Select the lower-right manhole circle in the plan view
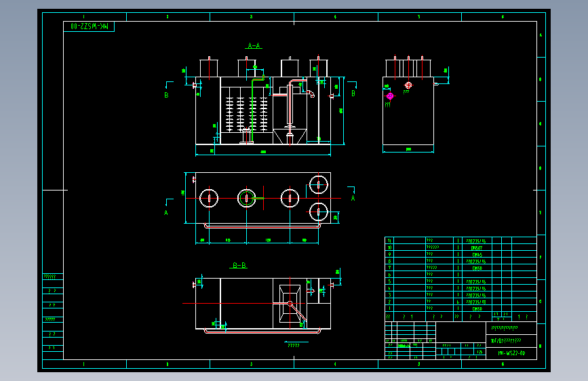588x381 pixels. pos(318,212)
